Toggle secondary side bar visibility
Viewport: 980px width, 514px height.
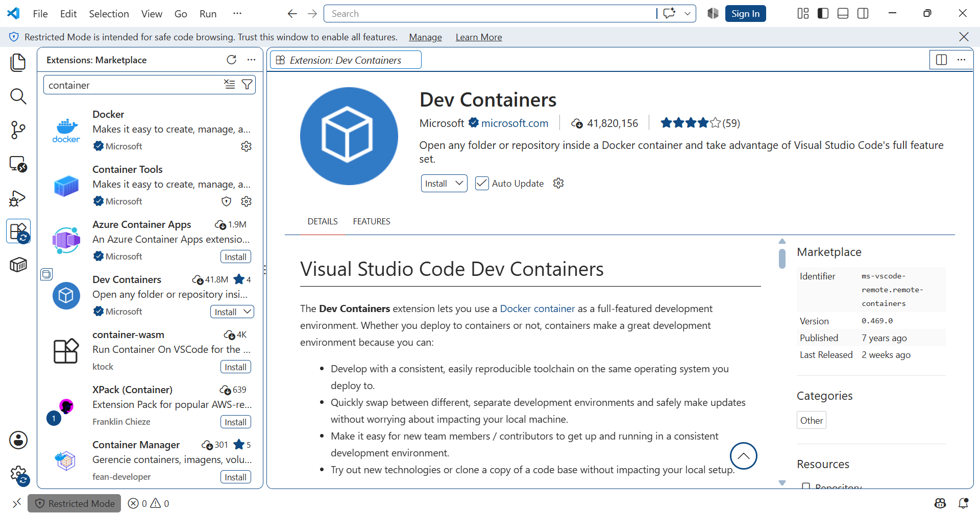863,14
